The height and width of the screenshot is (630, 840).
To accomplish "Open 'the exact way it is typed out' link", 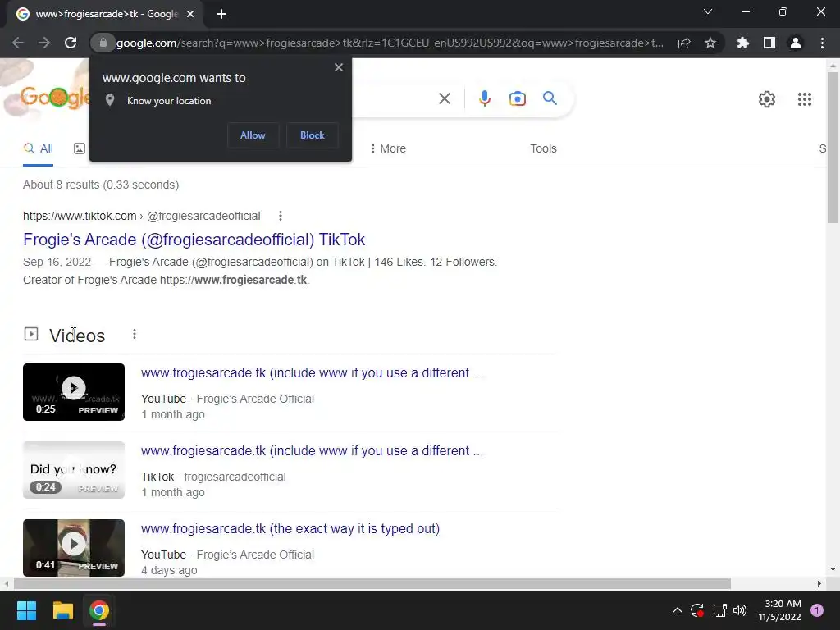I will [290, 529].
